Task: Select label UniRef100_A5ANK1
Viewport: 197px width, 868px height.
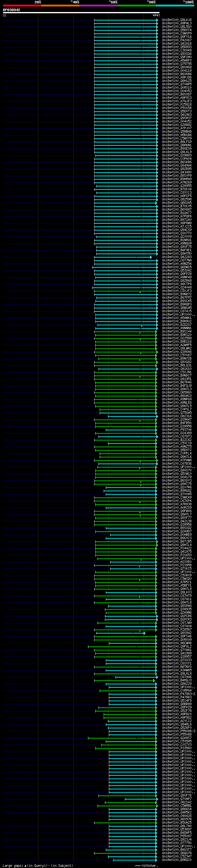Action: (176, 318)
